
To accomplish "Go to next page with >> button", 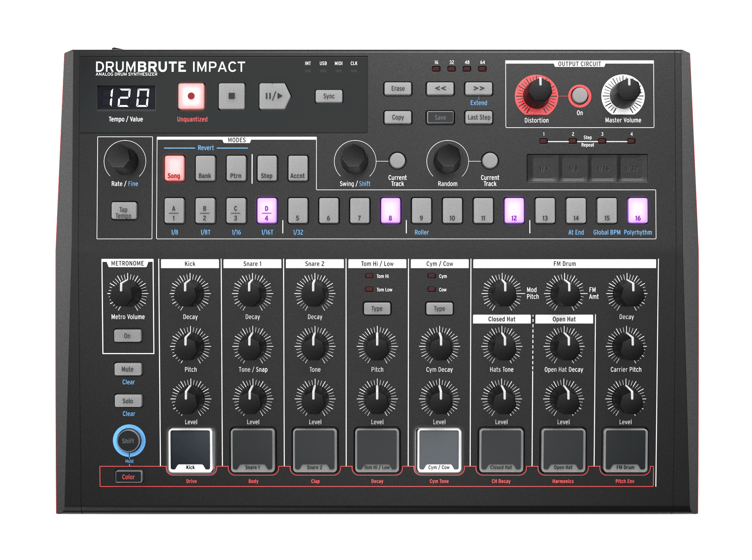I will click(x=478, y=89).
